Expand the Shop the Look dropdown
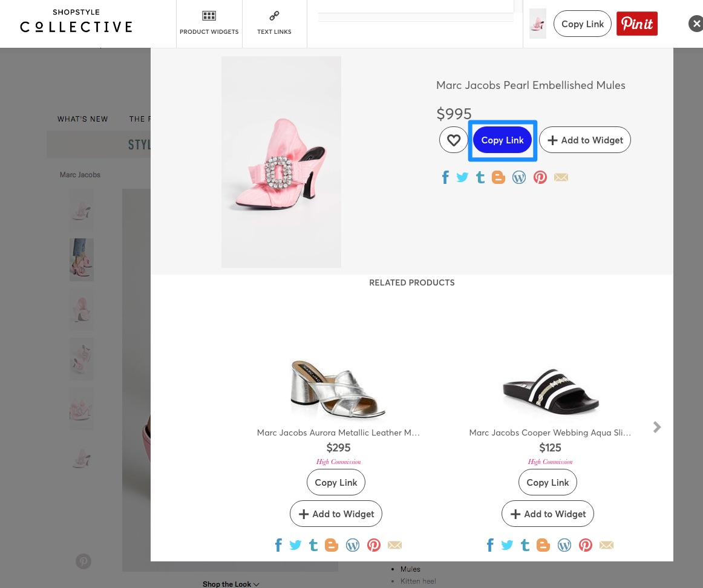Screen dimensions: 703x588 (231, 584)
